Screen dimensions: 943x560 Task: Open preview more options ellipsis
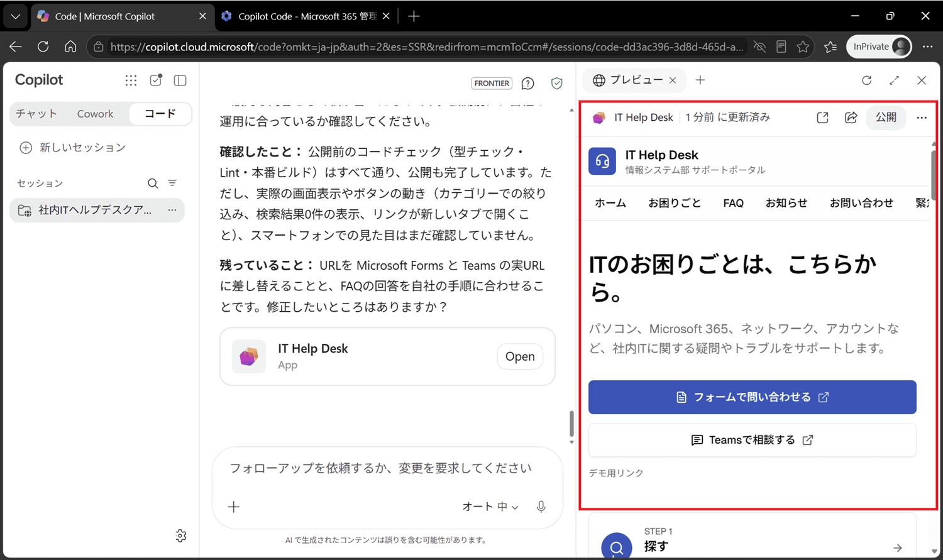[x=922, y=118]
